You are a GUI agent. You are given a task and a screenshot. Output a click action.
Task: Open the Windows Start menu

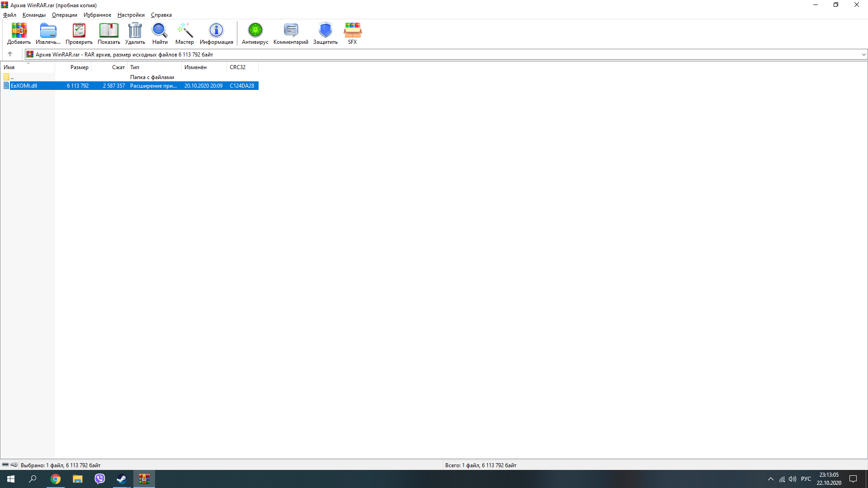(x=11, y=479)
